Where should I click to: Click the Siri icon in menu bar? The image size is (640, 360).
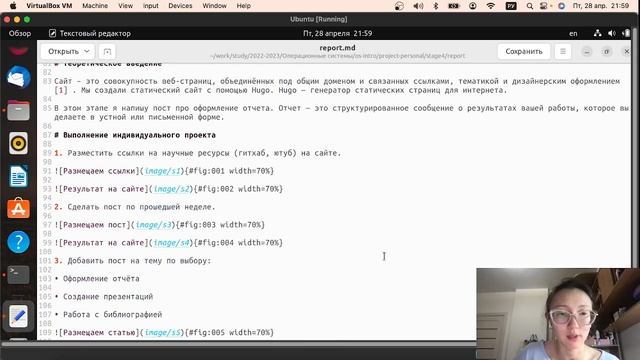[x=562, y=6]
